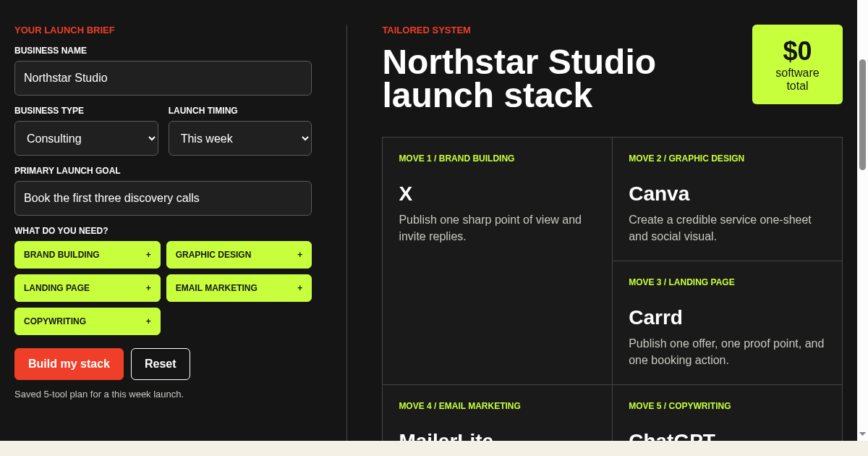Click the $0 software total badge
868x456 pixels.
tap(797, 64)
